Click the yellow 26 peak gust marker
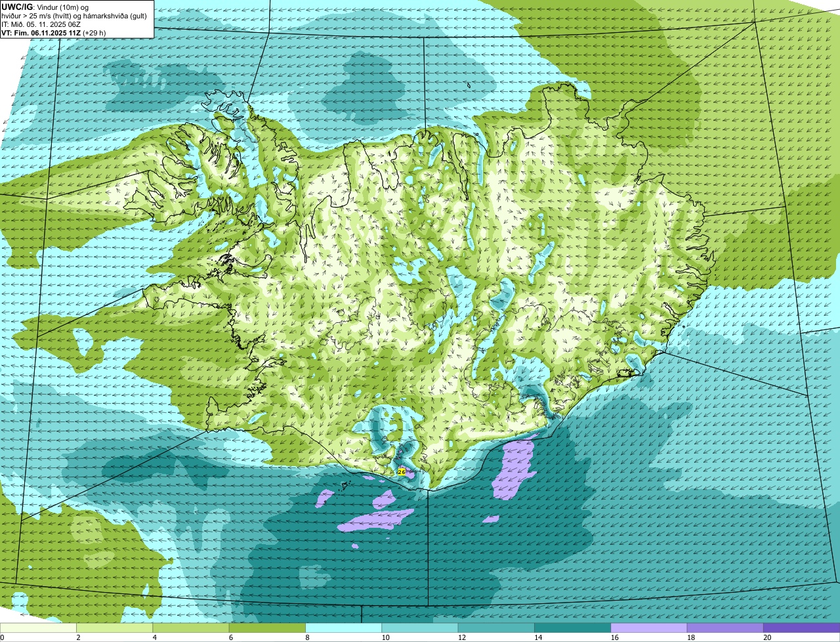This screenshot has width=840, height=642. point(402,471)
